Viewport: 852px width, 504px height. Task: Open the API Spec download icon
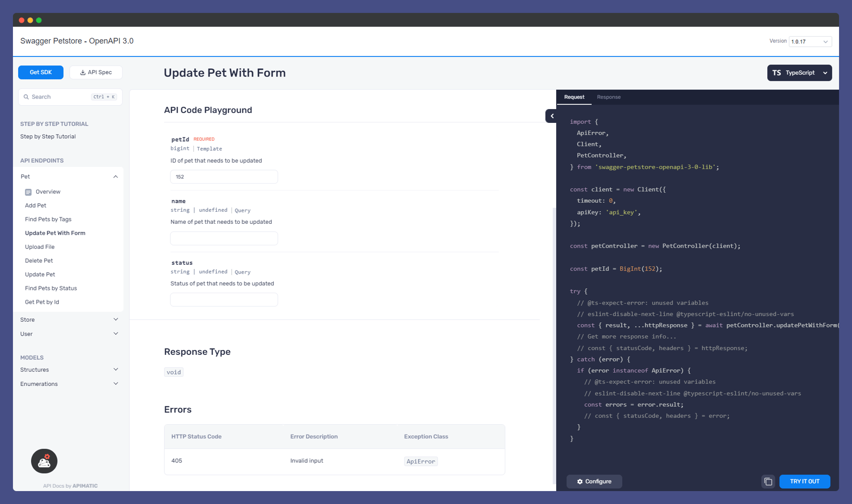[x=82, y=72]
